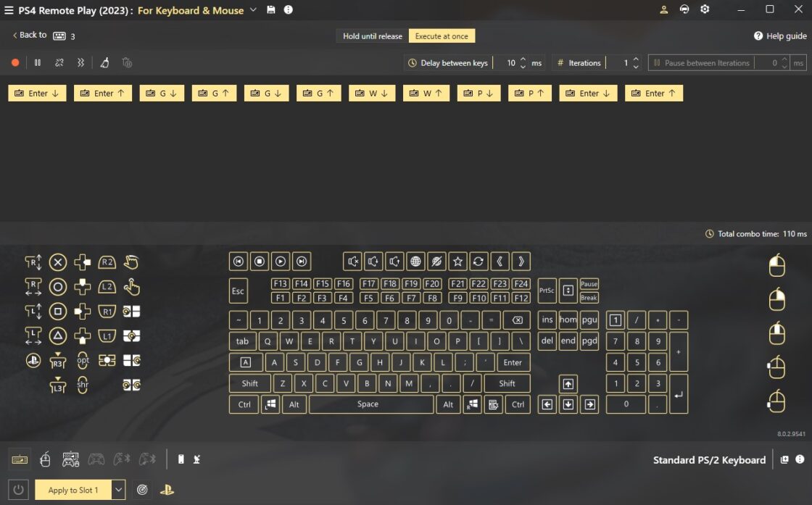Start recording with the red record button
Screen dimensions: 812x505
(x=15, y=62)
